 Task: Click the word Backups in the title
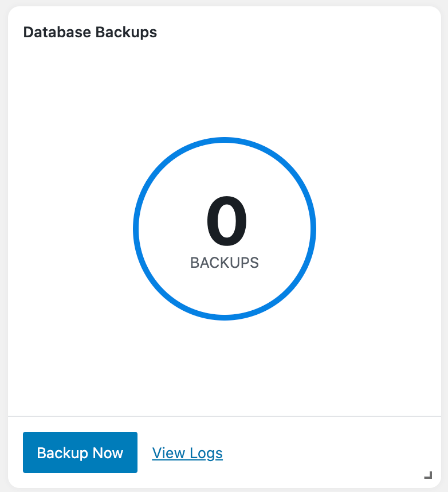click(x=126, y=32)
